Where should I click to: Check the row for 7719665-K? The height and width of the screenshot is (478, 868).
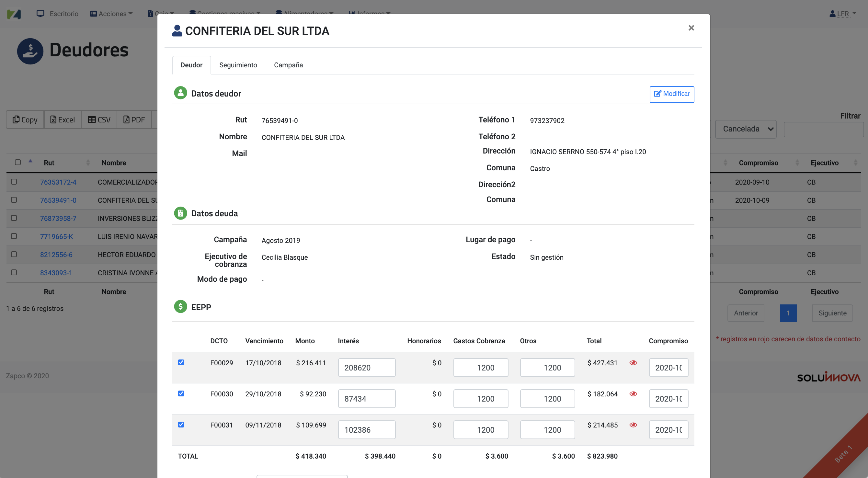coord(14,236)
